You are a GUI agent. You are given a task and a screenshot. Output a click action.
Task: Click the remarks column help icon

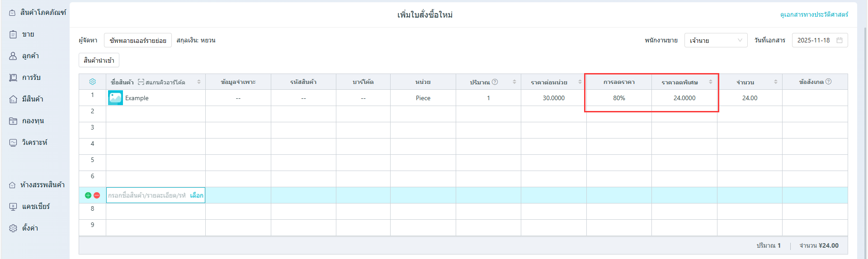click(829, 82)
